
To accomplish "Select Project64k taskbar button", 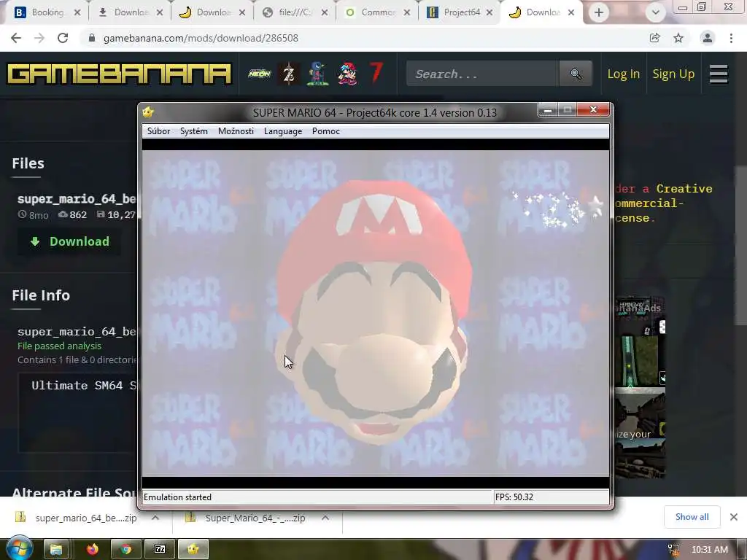I will [193, 550].
